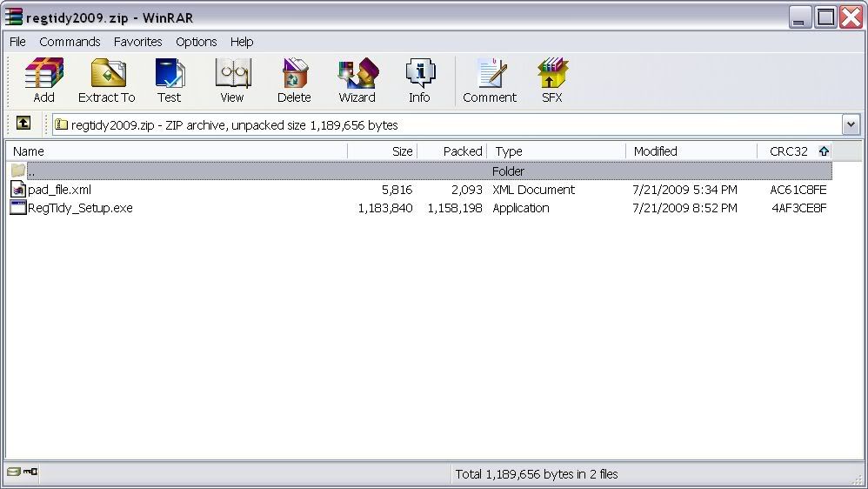
Task: Open the Options menu
Action: (x=196, y=42)
